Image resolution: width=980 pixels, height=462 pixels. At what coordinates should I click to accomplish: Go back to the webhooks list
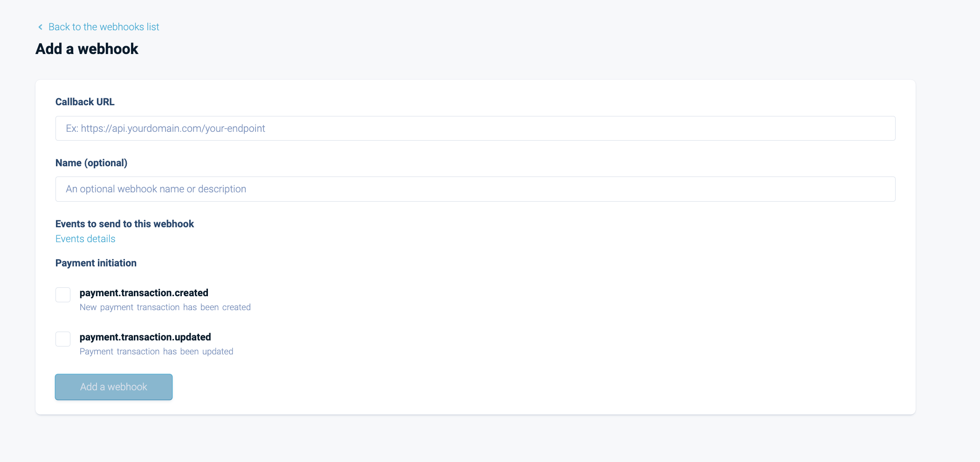pos(99,27)
